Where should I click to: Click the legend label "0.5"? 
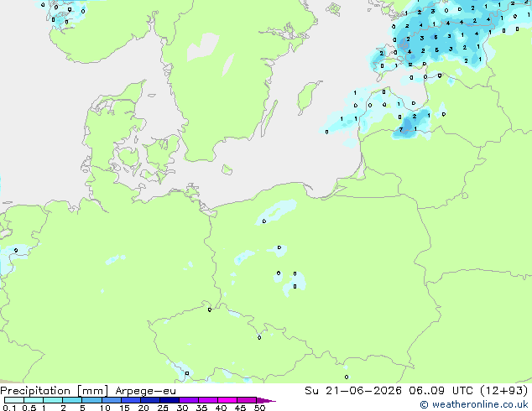click(29, 408)
